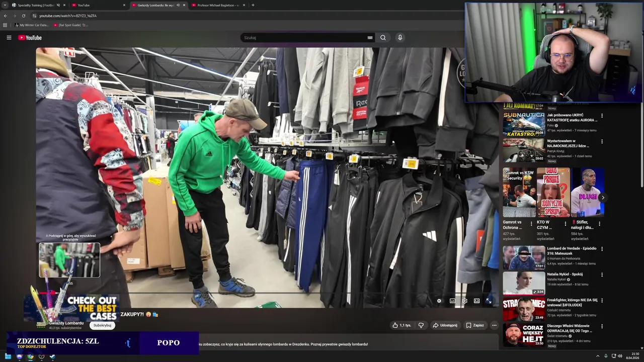This screenshot has width=644, height=362.
Task: Show next shorts with arrow
Action: [603, 198]
